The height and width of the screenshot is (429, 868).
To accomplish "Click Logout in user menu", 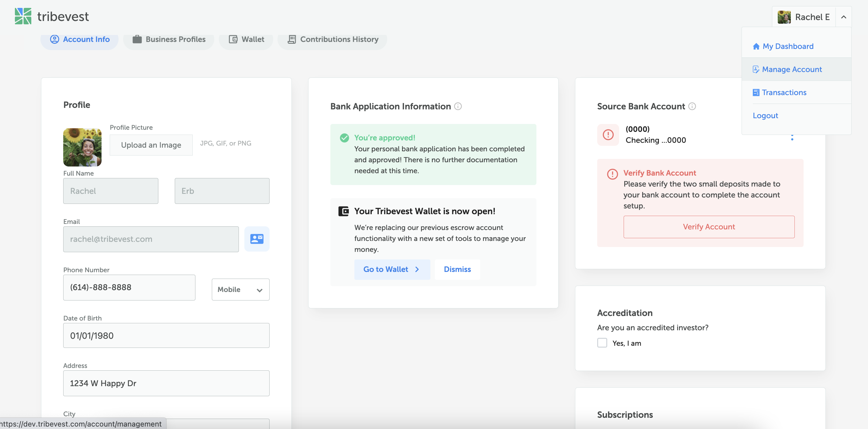I will coord(765,115).
